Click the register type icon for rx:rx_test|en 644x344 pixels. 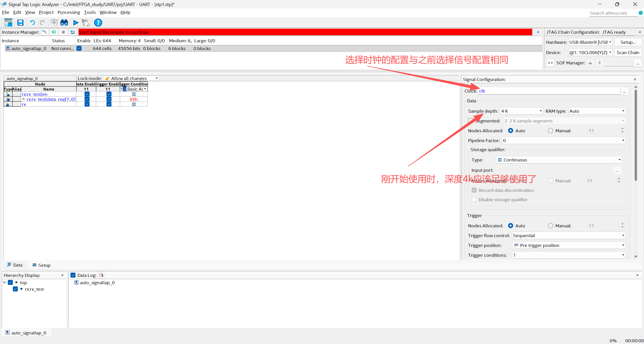click(8, 94)
